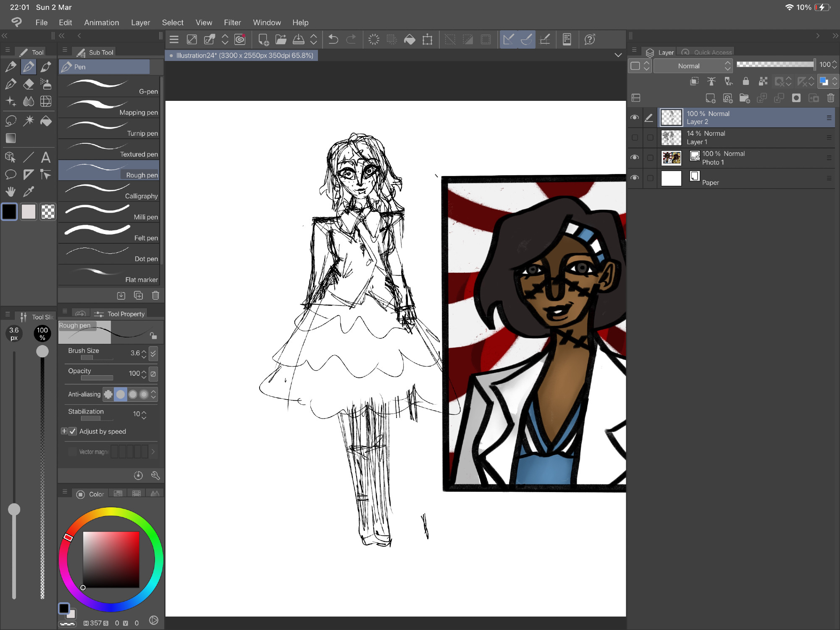
Task: Select the Gradient tool
Action: 10,138
